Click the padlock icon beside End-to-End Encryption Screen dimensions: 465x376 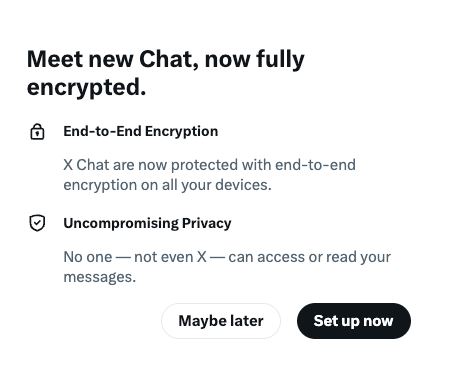(37, 132)
